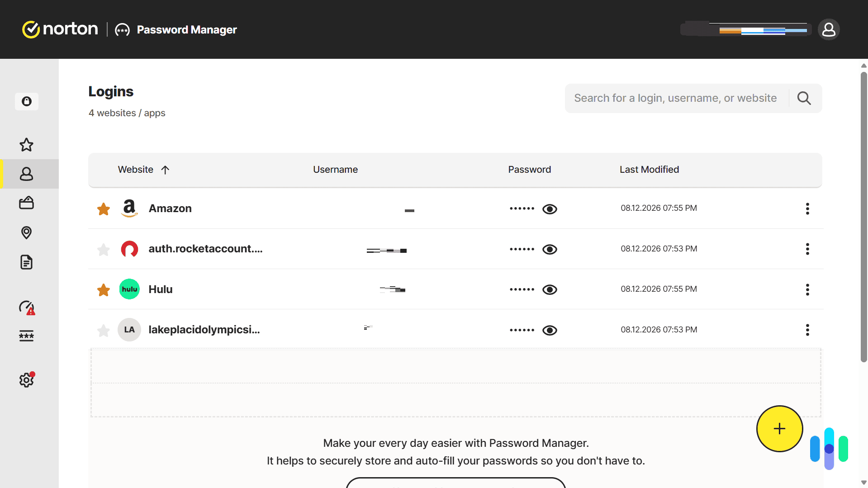The image size is (868, 488).
Task: Toggle Website sort arrow
Action: click(x=165, y=170)
